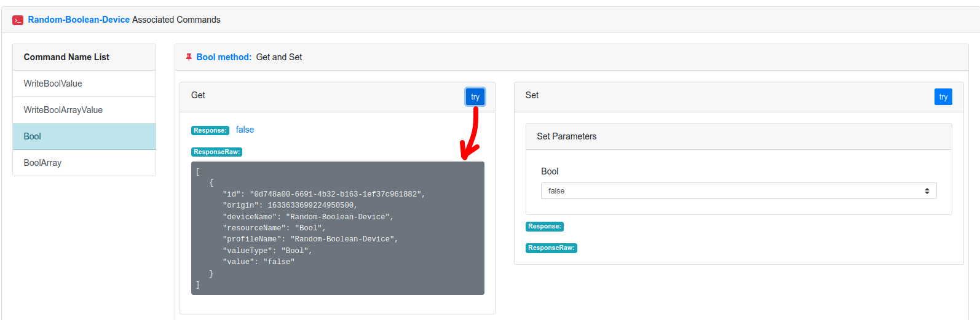Click the ResponseRaw badge in Get panel

[216, 152]
